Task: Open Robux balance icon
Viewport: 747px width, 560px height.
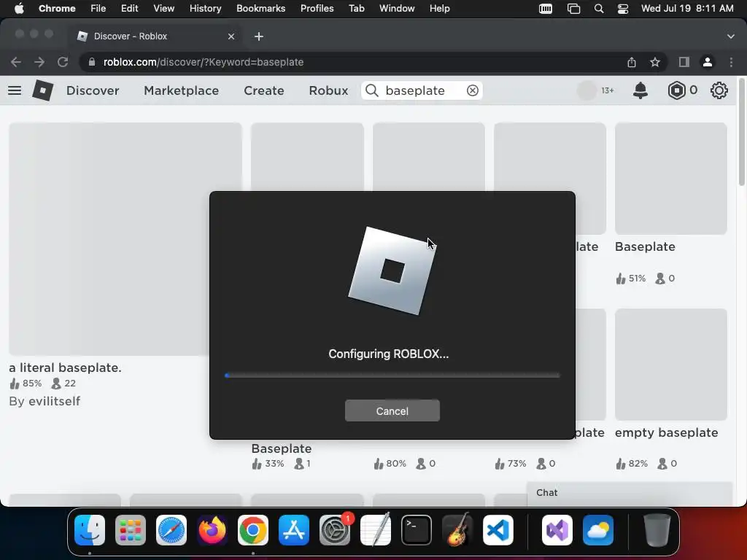Action: tap(676, 90)
